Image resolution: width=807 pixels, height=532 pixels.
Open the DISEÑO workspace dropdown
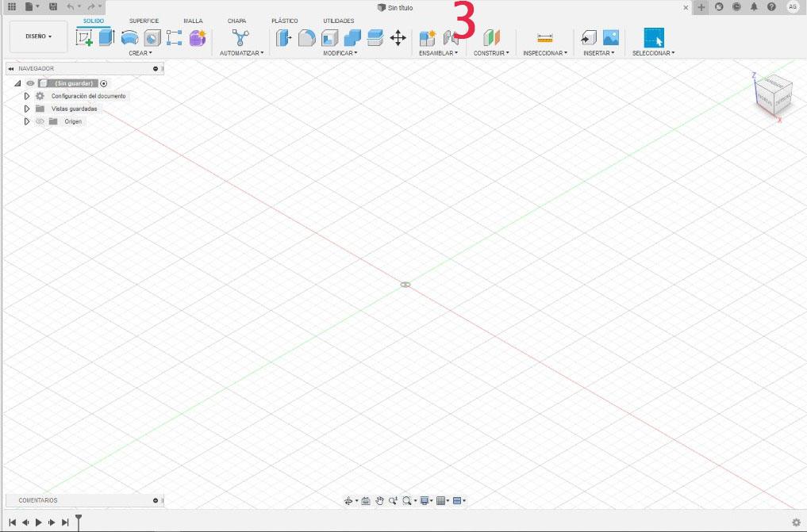click(39, 36)
